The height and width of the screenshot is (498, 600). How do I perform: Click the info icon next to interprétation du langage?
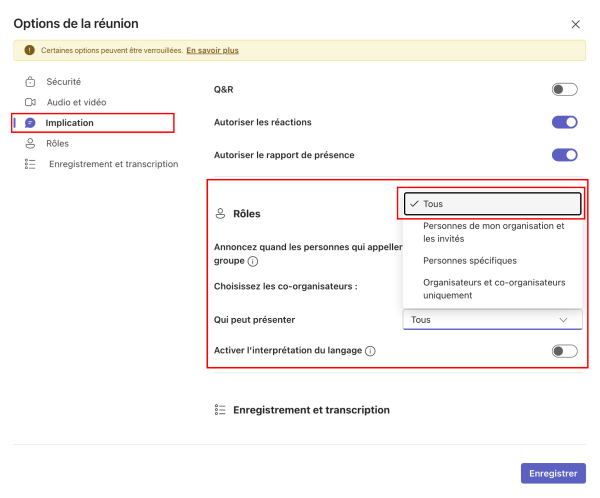pos(370,351)
